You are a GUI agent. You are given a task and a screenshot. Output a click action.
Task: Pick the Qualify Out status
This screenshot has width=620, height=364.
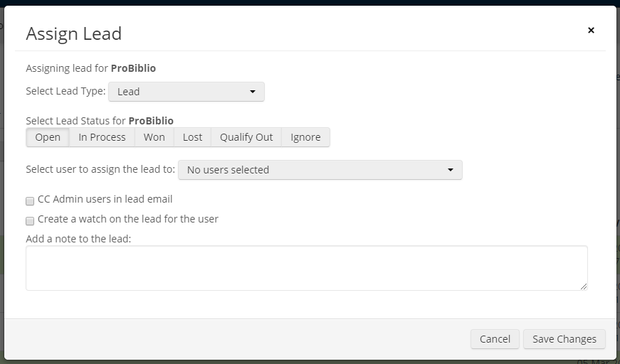[246, 137]
